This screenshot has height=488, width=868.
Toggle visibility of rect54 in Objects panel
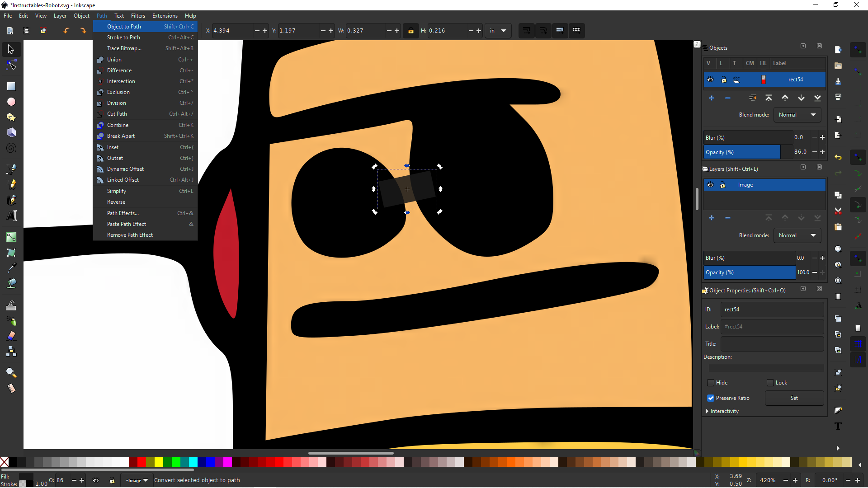[x=710, y=80]
